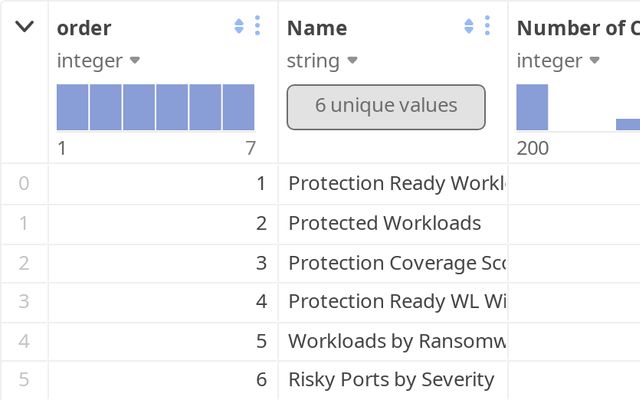Click the 6 unique values button
The image size is (640, 400).
click(386, 107)
